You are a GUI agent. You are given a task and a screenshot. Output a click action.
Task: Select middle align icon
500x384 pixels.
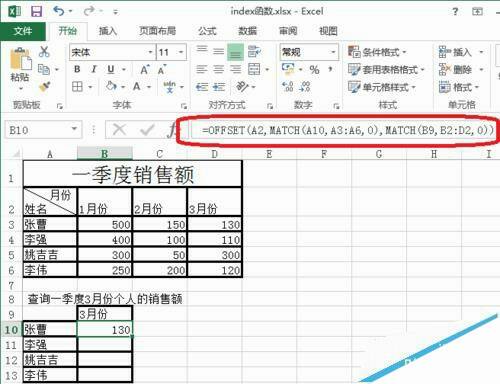coord(218,51)
